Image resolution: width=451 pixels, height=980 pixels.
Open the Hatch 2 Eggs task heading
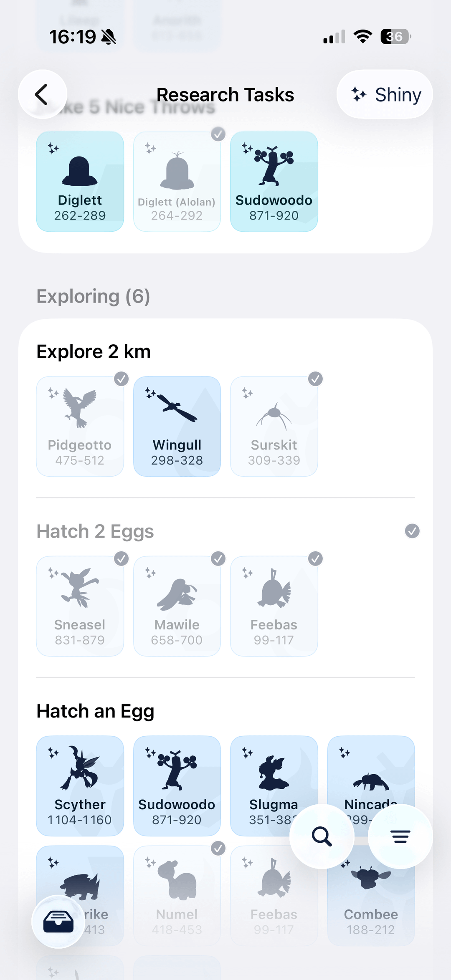[x=95, y=531]
